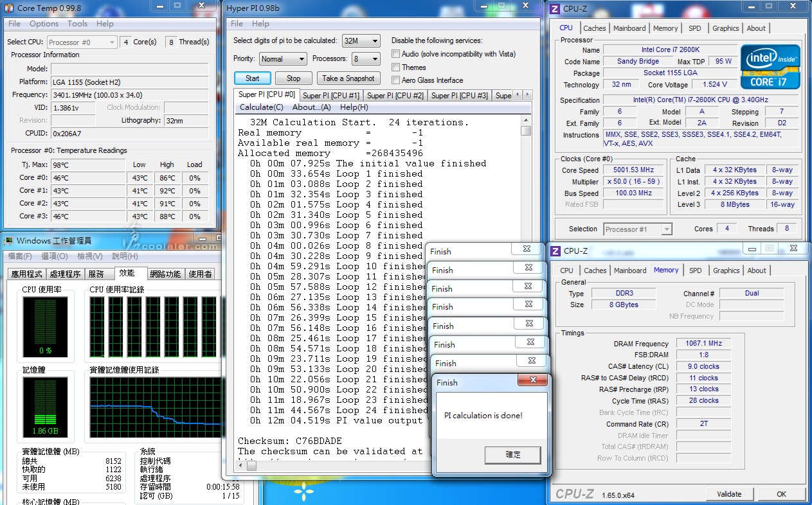The image size is (812, 505).
Task: Open Calculate(C) menu in Super PI
Action: tap(261, 107)
